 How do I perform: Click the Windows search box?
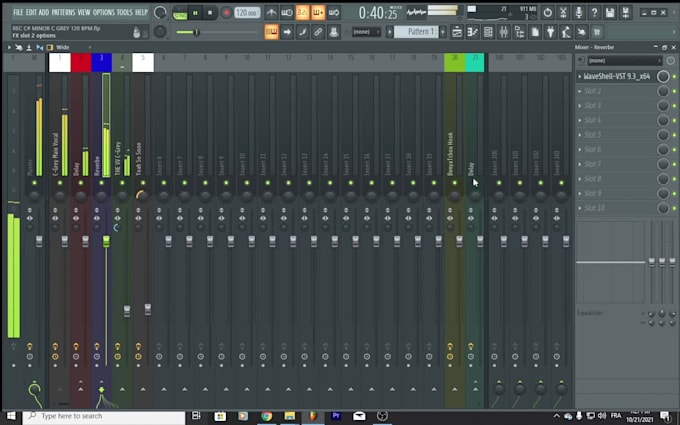(105, 416)
